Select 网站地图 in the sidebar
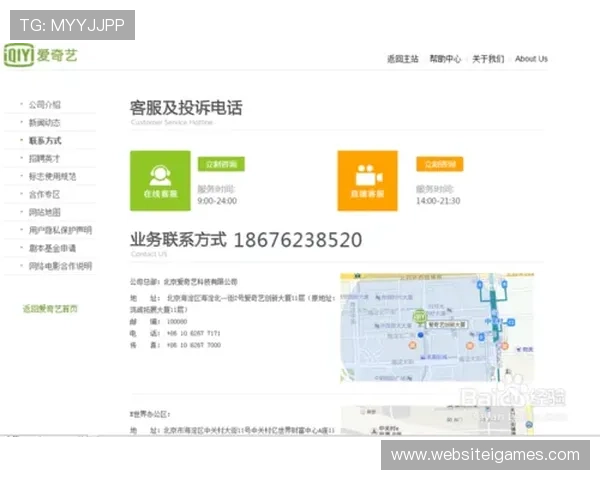The image size is (600, 480). 45,212
